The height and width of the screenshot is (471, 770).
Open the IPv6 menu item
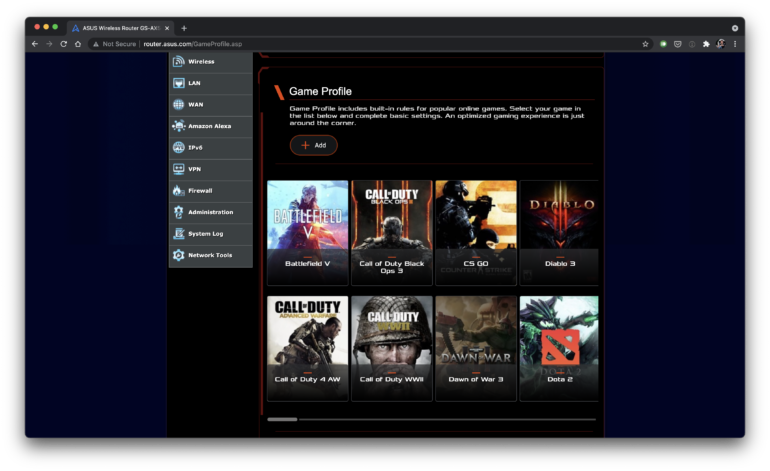(211, 147)
